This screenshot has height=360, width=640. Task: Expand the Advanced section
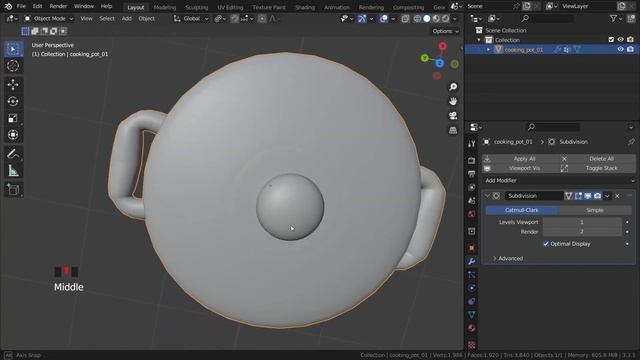[x=507, y=258]
